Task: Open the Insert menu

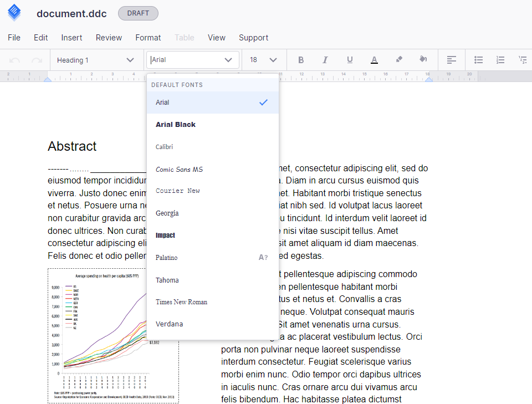Action: tap(71, 38)
